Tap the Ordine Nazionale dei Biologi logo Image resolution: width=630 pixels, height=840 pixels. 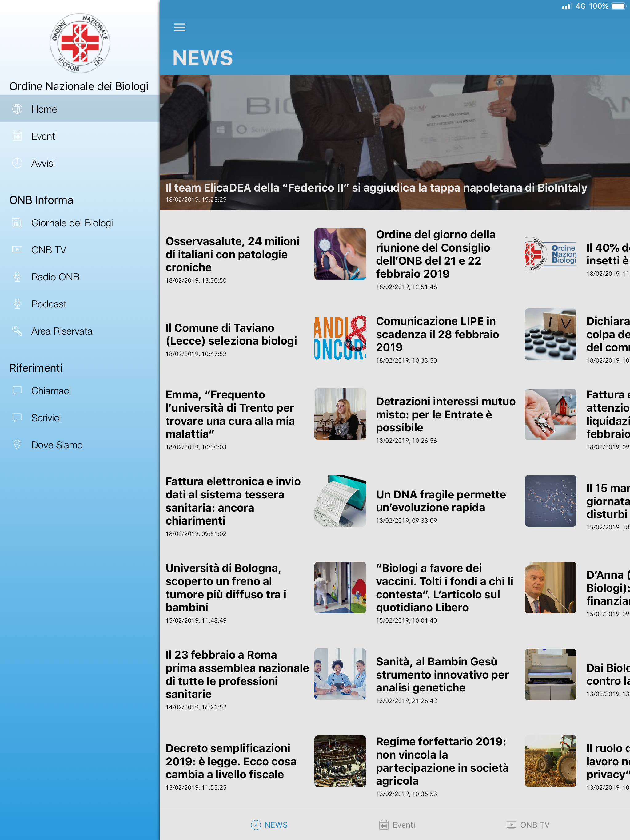[80, 43]
